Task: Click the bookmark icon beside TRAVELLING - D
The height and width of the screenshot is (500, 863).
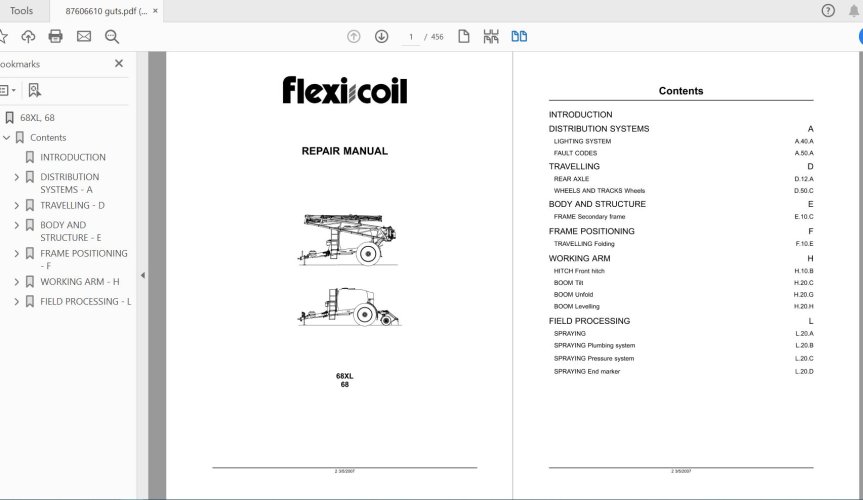Action: click(30, 205)
